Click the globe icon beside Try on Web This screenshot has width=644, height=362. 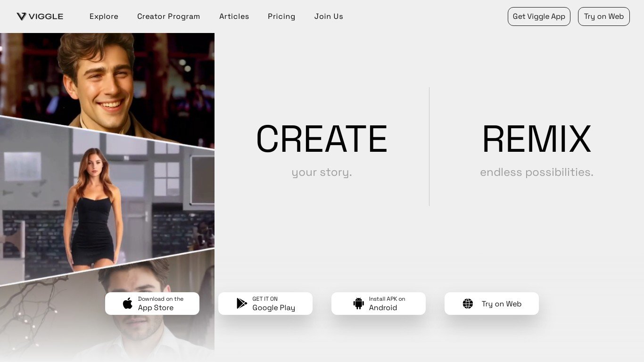(x=468, y=304)
